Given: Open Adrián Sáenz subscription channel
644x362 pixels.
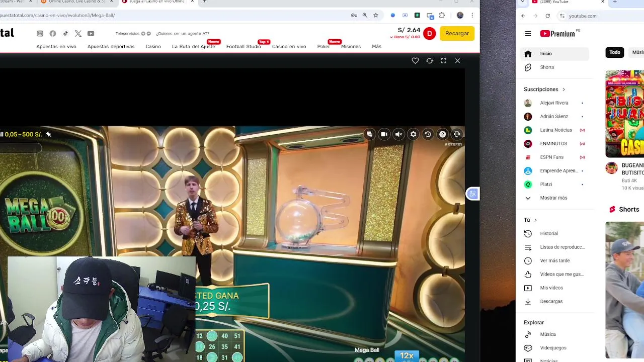Looking at the screenshot, I should (x=554, y=117).
